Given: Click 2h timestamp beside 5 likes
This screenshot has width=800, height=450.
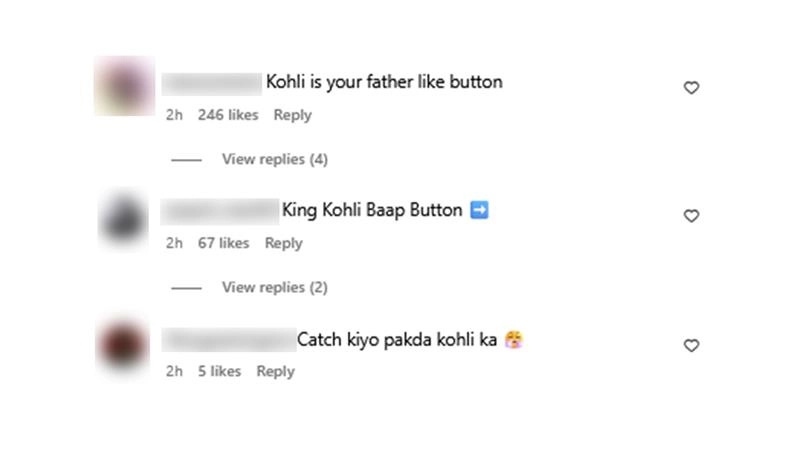Looking at the screenshot, I should point(175,371).
